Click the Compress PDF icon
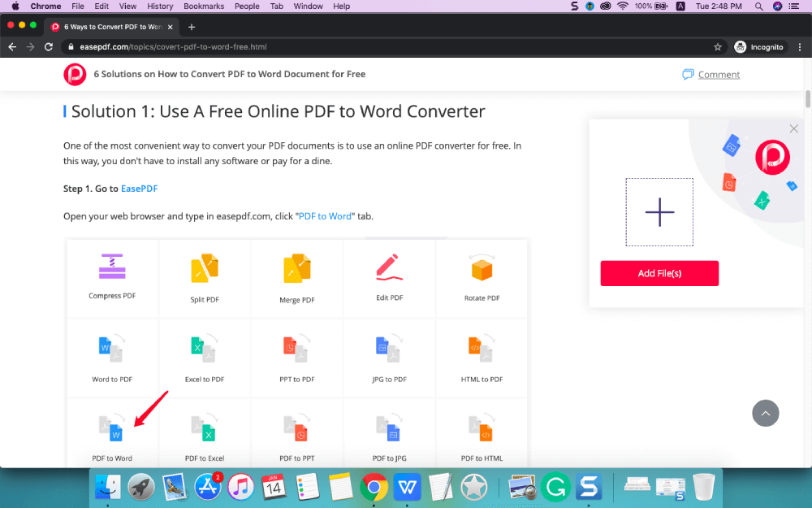The height and width of the screenshot is (508, 812). (112, 267)
